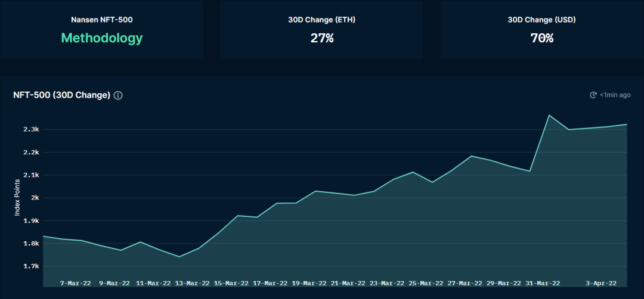
Task: Click the 2k y-axis tick label
Action: (33, 198)
